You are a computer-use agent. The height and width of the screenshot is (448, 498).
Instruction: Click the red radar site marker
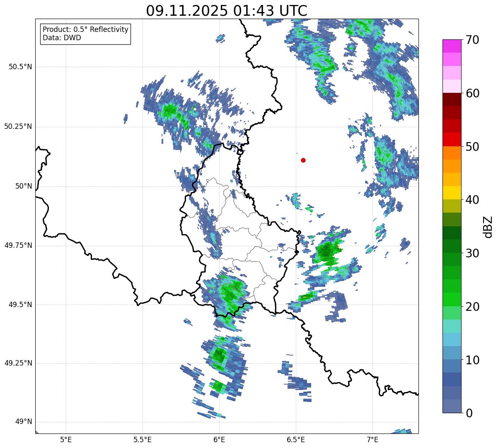pos(303,160)
